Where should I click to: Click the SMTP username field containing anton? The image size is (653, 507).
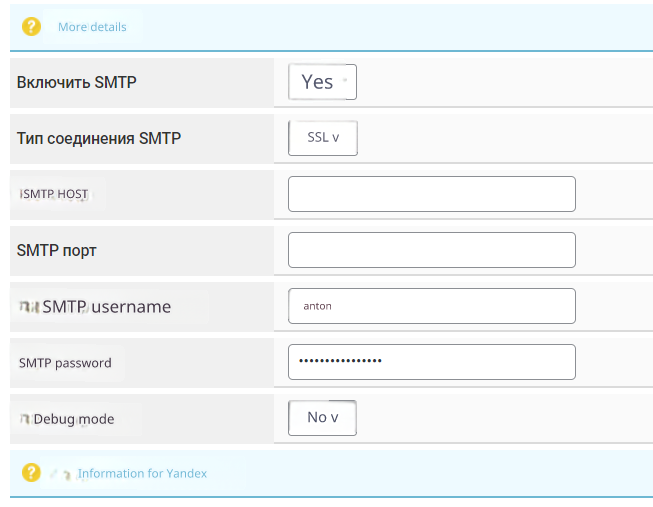(431, 306)
